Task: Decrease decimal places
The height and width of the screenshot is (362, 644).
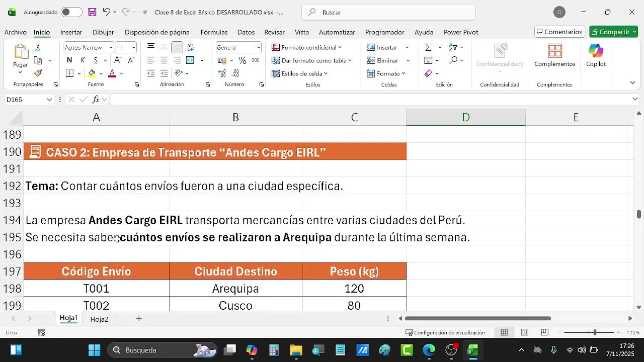Action: pyautogui.click(x=235, y=73)
